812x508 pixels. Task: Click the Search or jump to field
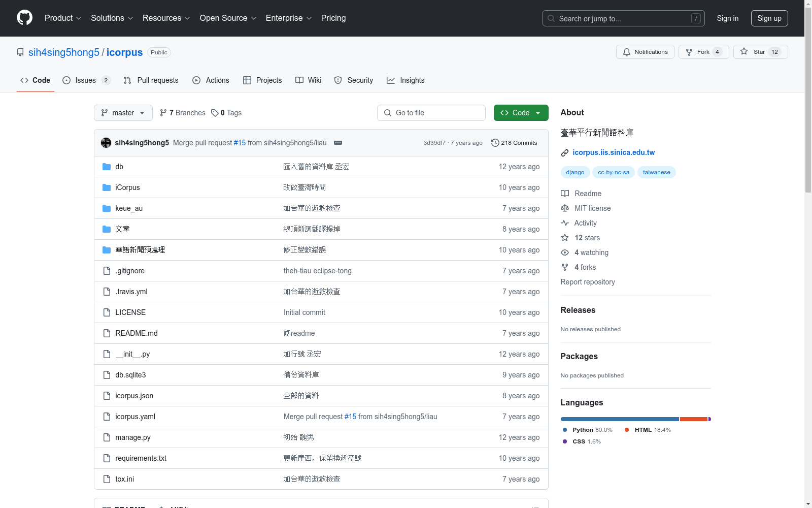pos(624,18)
